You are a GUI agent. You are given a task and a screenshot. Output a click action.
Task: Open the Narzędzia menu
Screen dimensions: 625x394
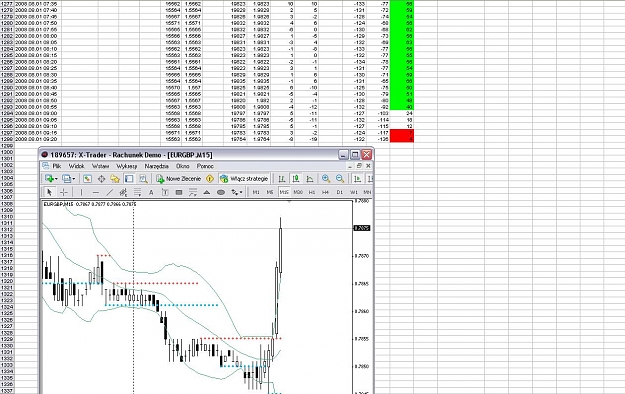tap(157, 166)
